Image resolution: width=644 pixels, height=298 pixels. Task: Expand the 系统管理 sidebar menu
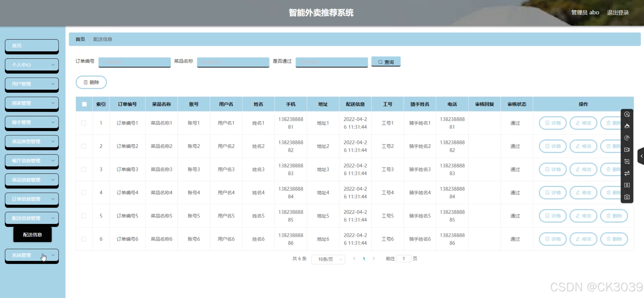32,255
